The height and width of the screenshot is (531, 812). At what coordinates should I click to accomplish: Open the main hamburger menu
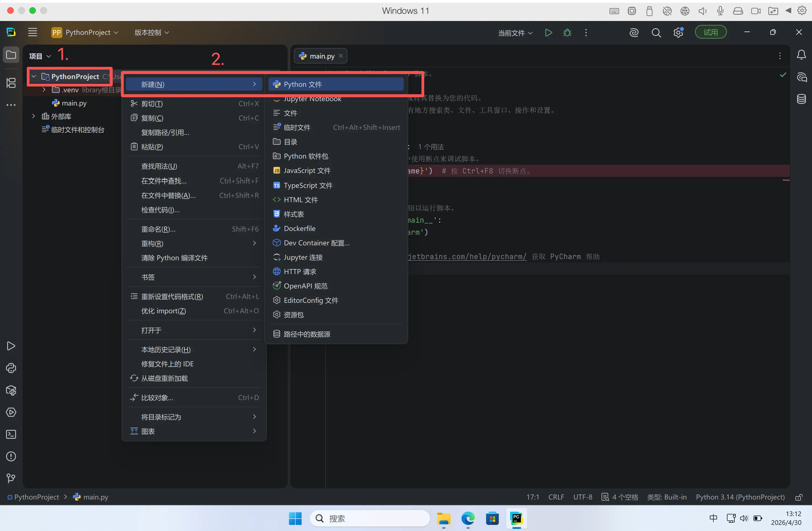click(32, 32)
